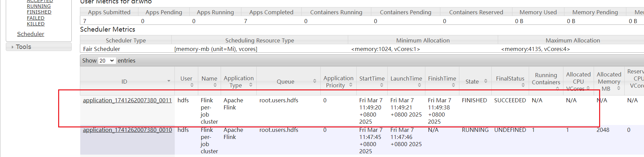The image size is (644, 157).
Task: Show FAILED applications list
Action: [x=36, y=18]
